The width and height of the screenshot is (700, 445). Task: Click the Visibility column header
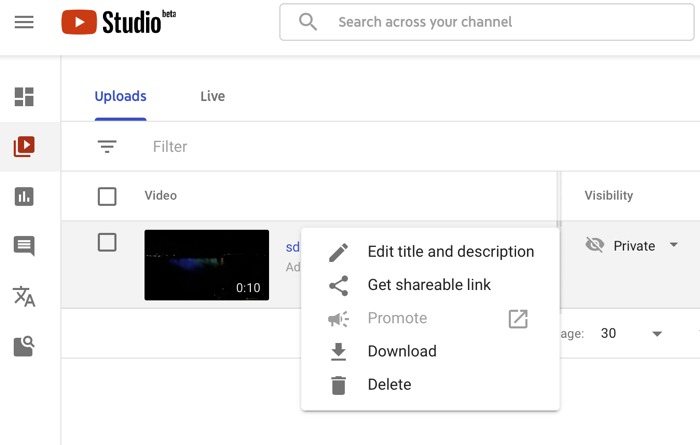click(x=609, y=195)
